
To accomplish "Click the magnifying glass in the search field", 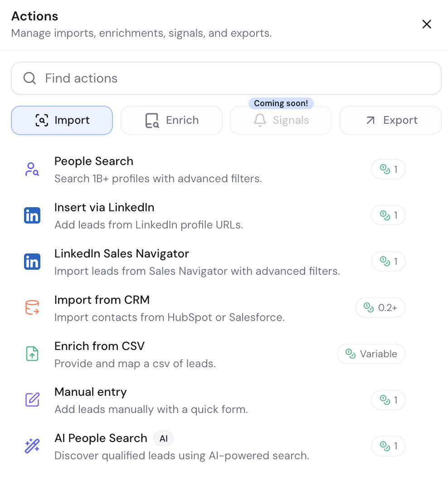I will pos(29,78).
